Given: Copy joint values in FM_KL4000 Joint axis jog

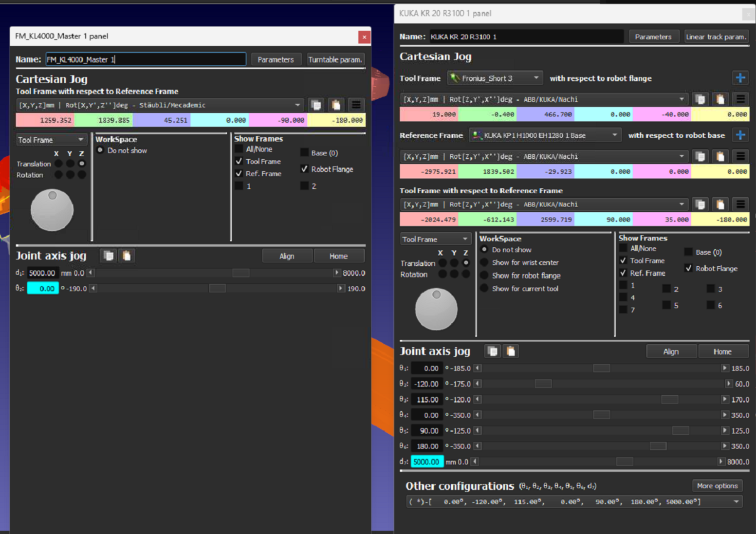Looking at the screenshot, I should click(109, 256).
